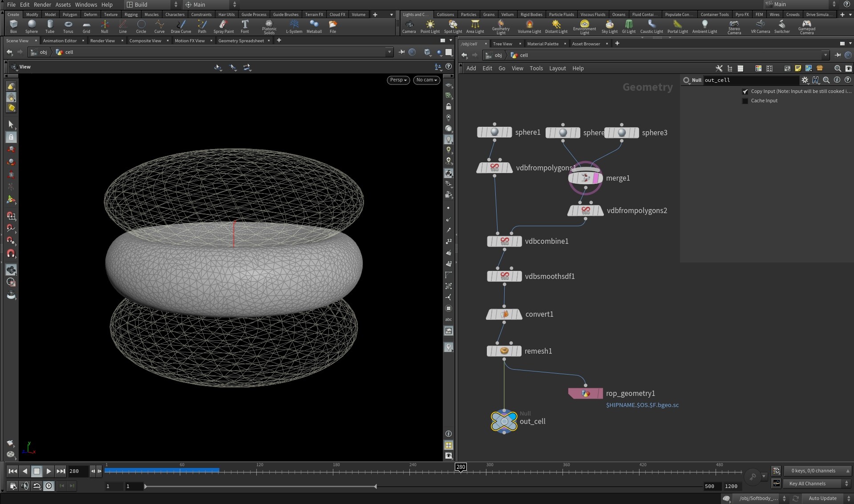Select the vdbcombine1 node
This screenshot has height=504, width=854.
pyautogui.click(x=504, y=241)
